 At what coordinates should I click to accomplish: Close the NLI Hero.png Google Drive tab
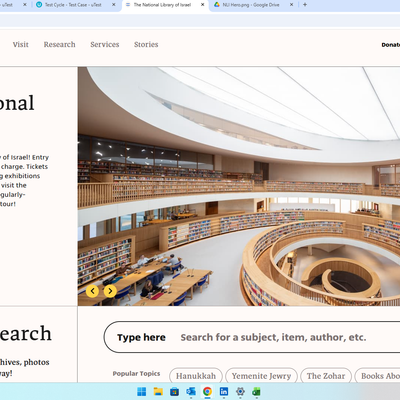click(x=292, y=5)
